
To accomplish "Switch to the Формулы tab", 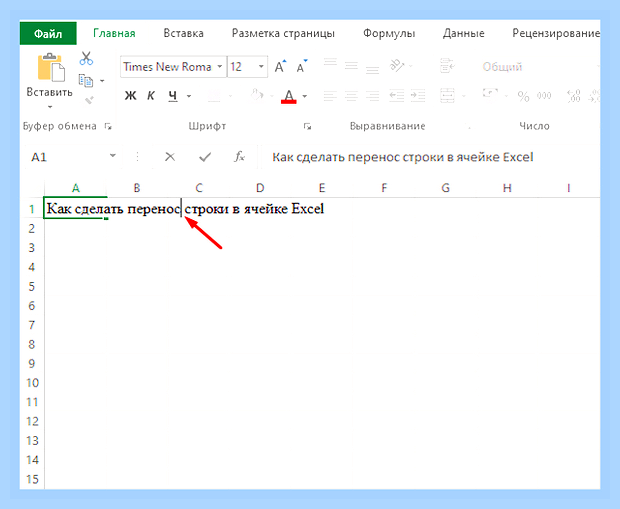I will coord(389,34).
